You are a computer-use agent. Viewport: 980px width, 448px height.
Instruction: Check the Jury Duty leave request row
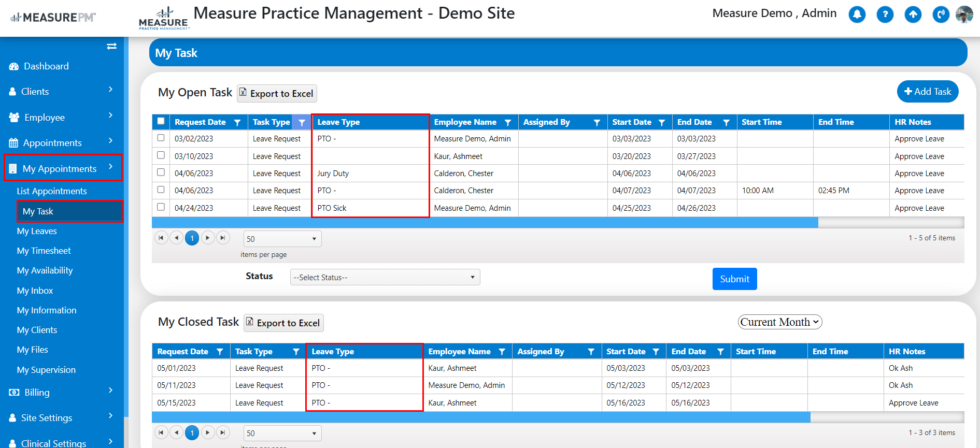pyautogui.click(x=161, y=172)
